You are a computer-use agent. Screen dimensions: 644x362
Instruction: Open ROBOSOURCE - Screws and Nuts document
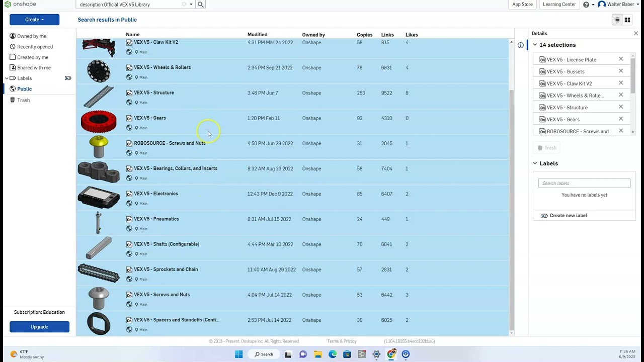170,143
